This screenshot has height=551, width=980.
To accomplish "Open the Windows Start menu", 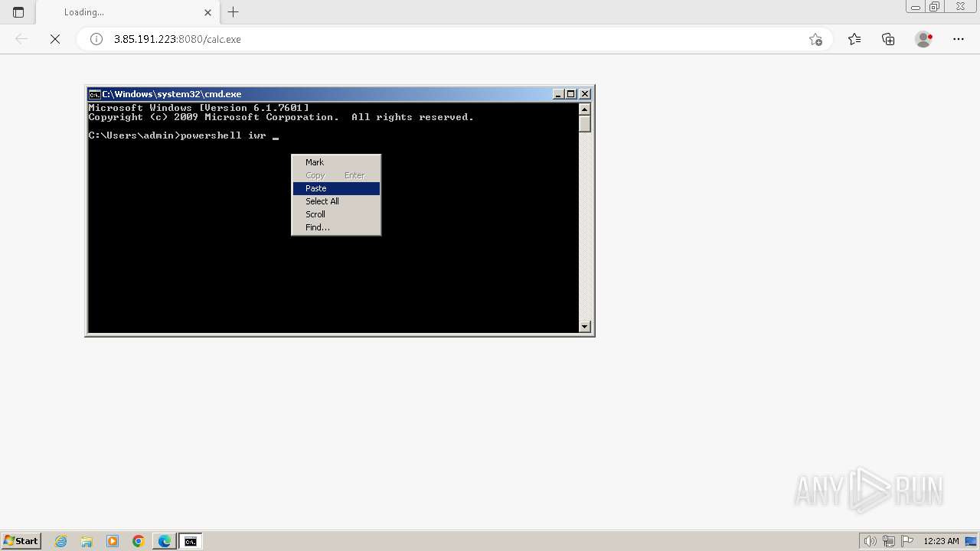I will tap(21, 541).
